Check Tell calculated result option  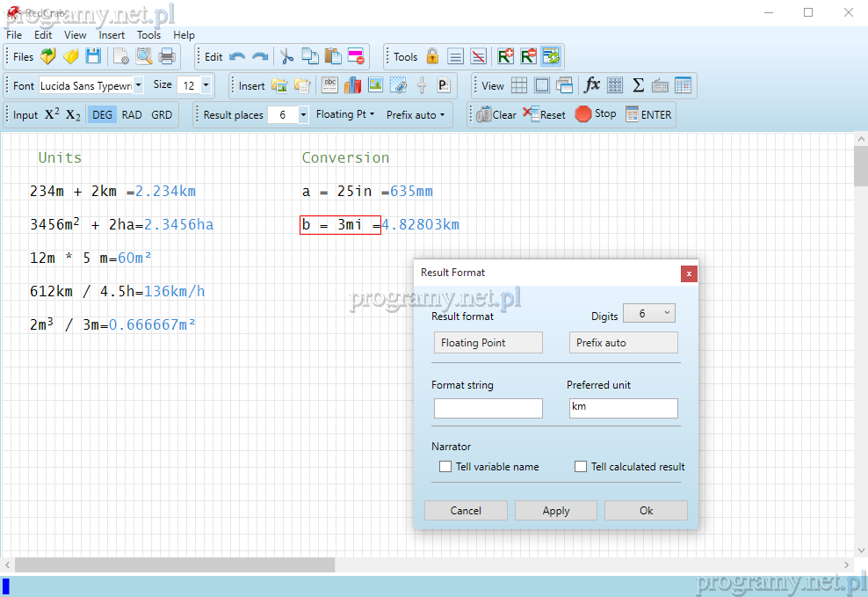tap(581, 467)
